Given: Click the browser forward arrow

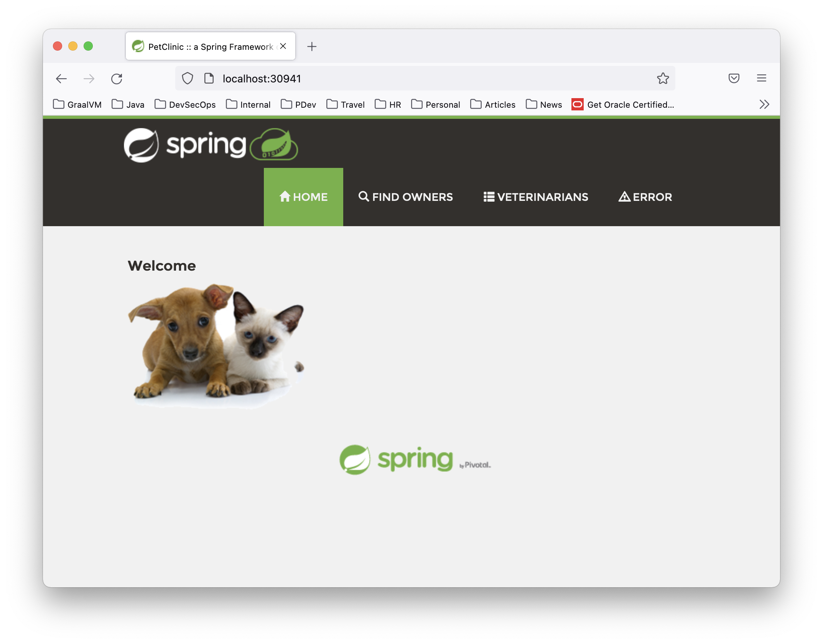Looking at the screenshot, I should 89,79.
